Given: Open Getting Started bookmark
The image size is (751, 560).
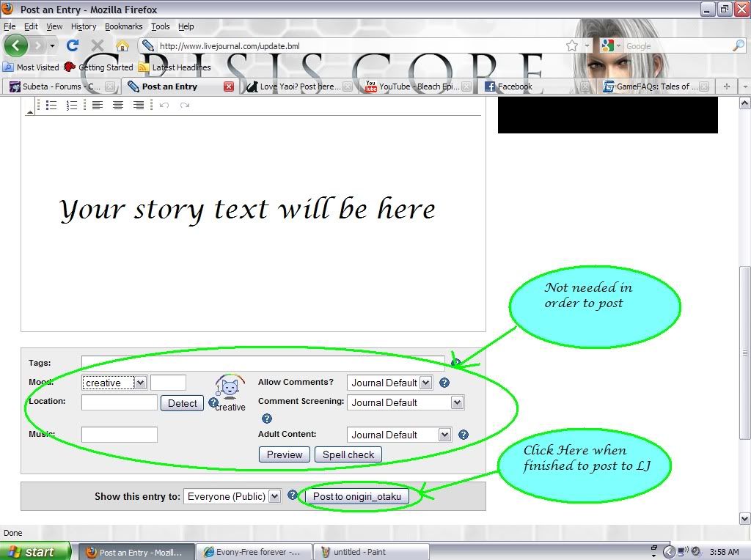Looking at the screenshot, I should point(99,67).
